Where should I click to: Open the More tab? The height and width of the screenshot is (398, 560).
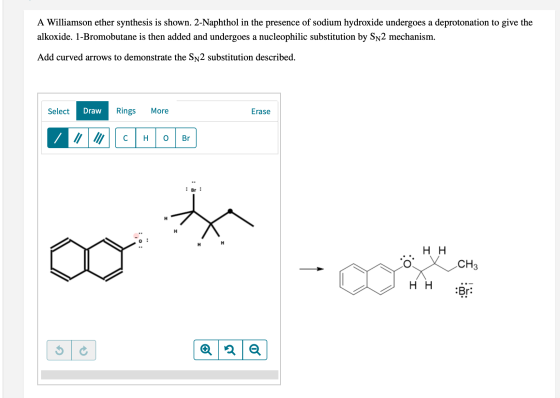pos(160,111)
